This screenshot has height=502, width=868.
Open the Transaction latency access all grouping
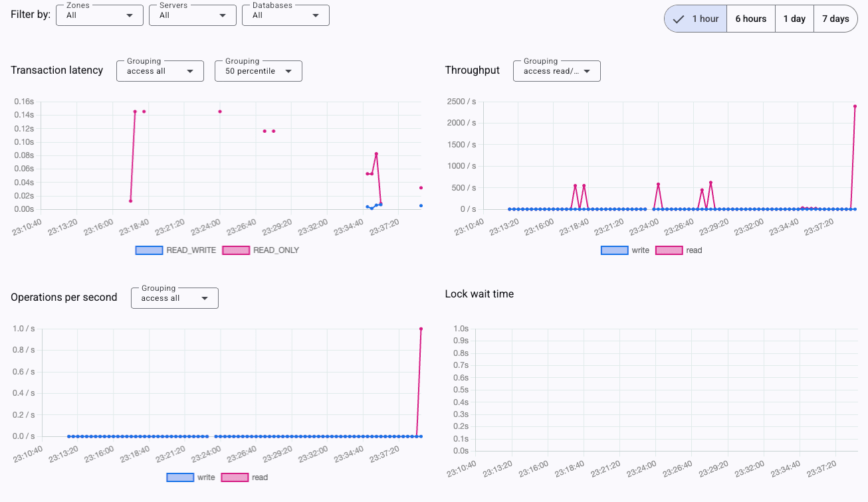coord(160,71)
